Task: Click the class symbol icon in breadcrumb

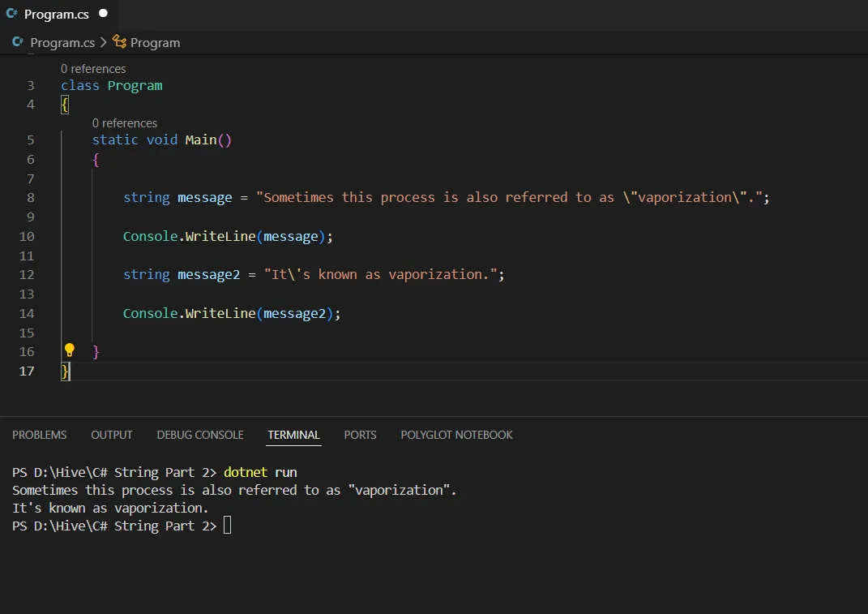Action: (119, 41)
